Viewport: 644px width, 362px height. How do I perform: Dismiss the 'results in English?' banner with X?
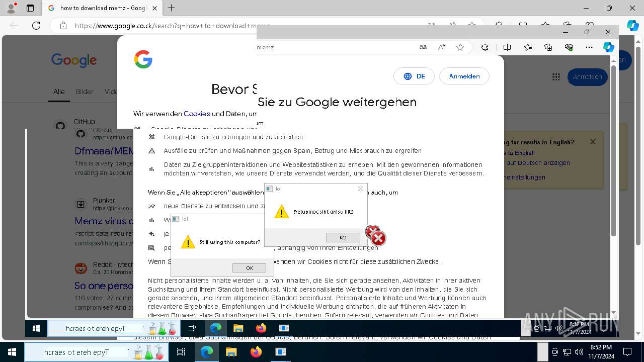[593, 142]
